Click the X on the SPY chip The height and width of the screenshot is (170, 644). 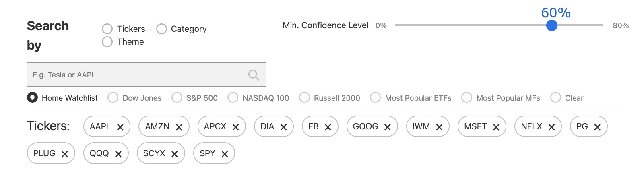(x=225, y=154)
